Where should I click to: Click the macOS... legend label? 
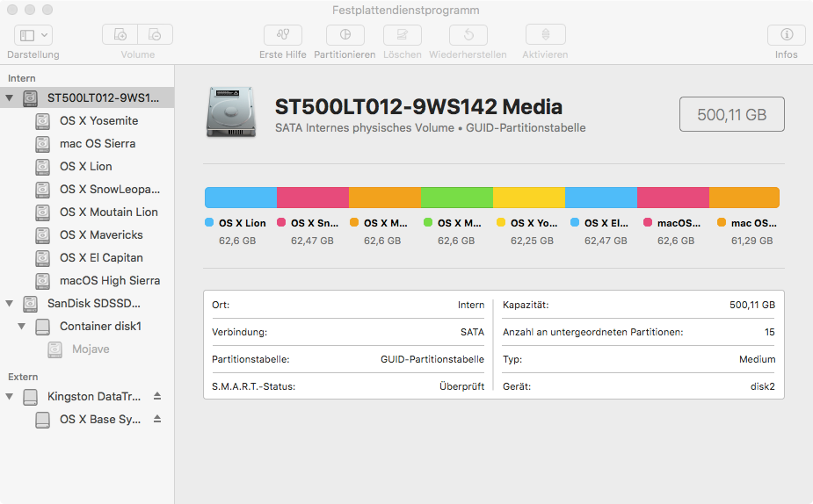coord(679,223)
